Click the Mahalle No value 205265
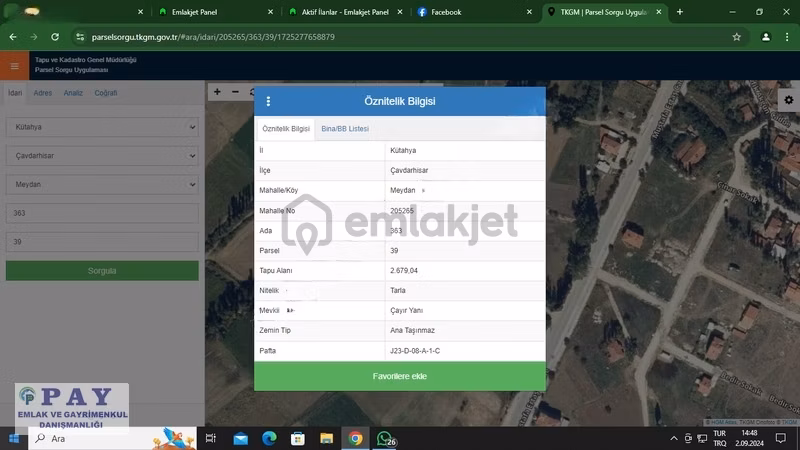Screen dimensions: 800x450 (402, 211)
